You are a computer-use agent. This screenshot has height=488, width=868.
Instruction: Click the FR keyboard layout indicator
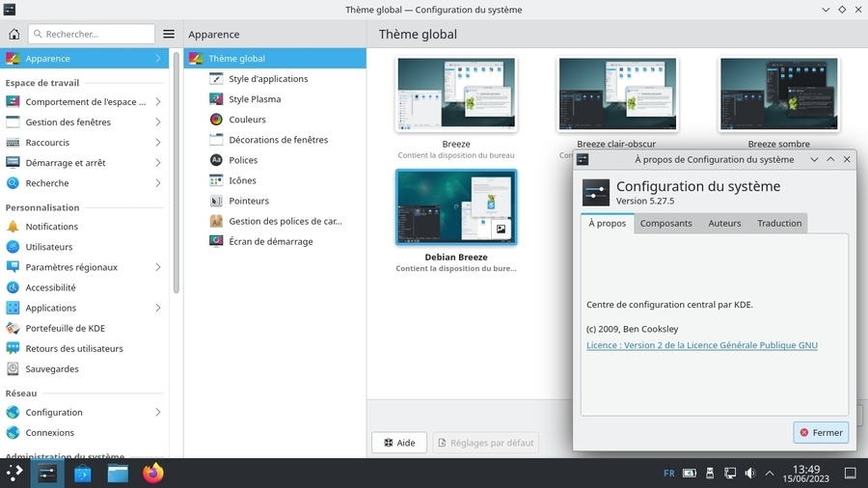click(x=668, y=474)
